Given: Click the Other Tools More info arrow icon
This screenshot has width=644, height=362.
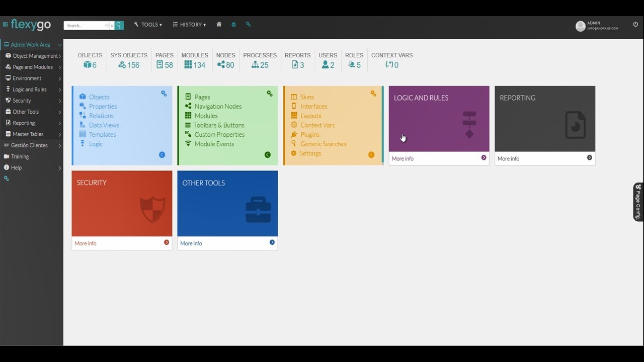Looking at the screenshot, I should (272, 242).
